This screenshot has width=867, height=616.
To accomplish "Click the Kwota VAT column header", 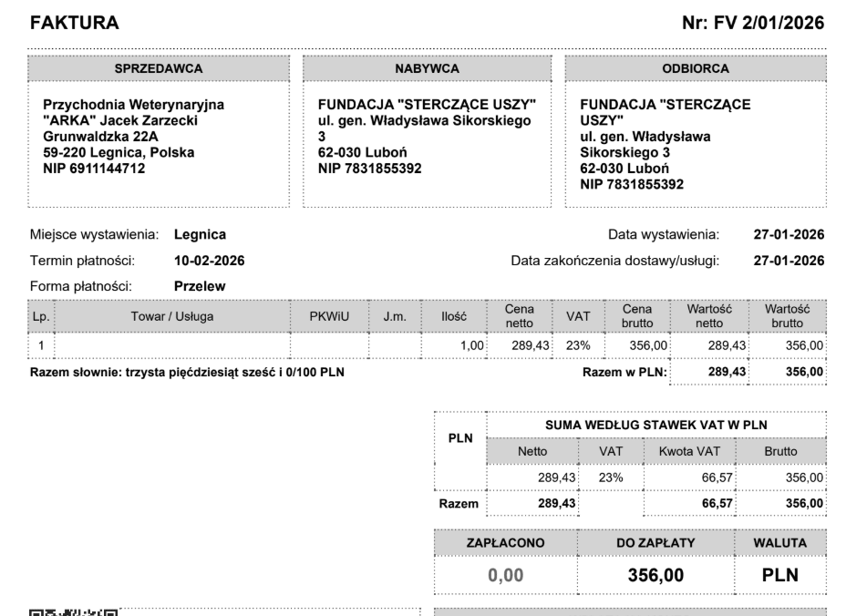I will point(689,451).
